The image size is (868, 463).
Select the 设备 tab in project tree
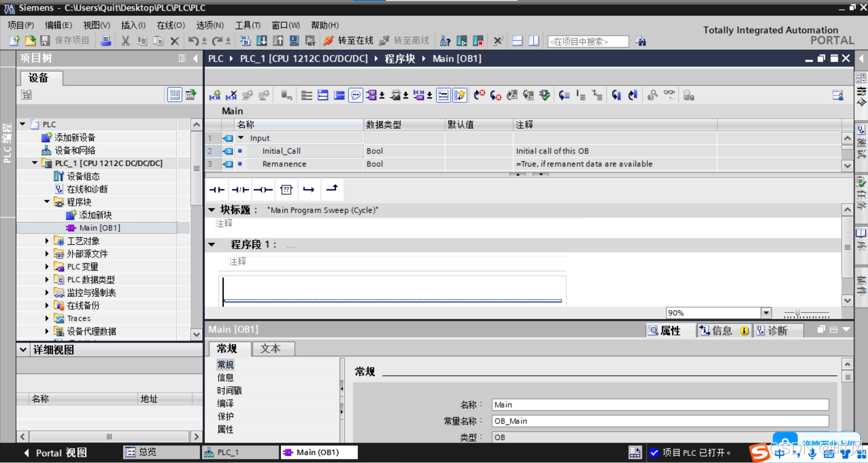pos(41,78)
